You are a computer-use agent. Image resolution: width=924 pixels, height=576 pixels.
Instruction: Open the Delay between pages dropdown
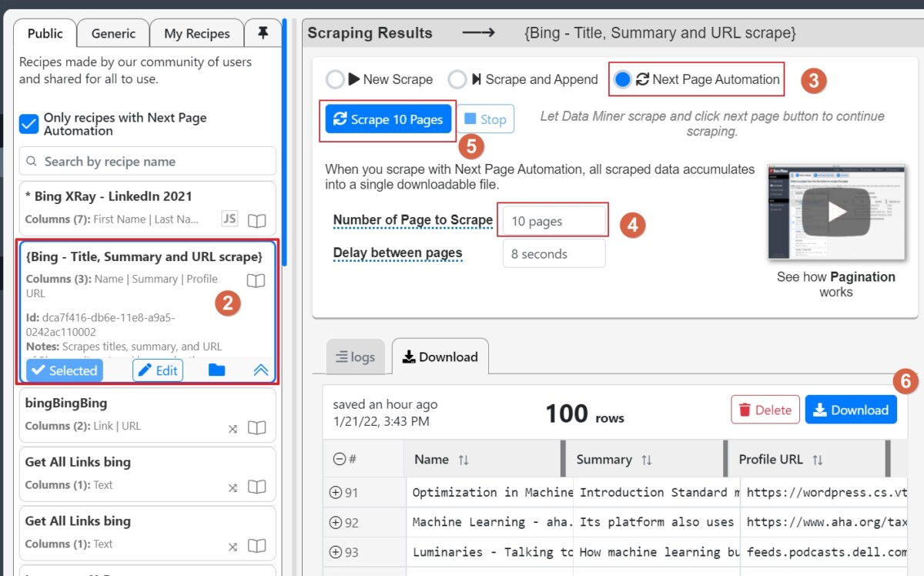(x=554, y=254)
